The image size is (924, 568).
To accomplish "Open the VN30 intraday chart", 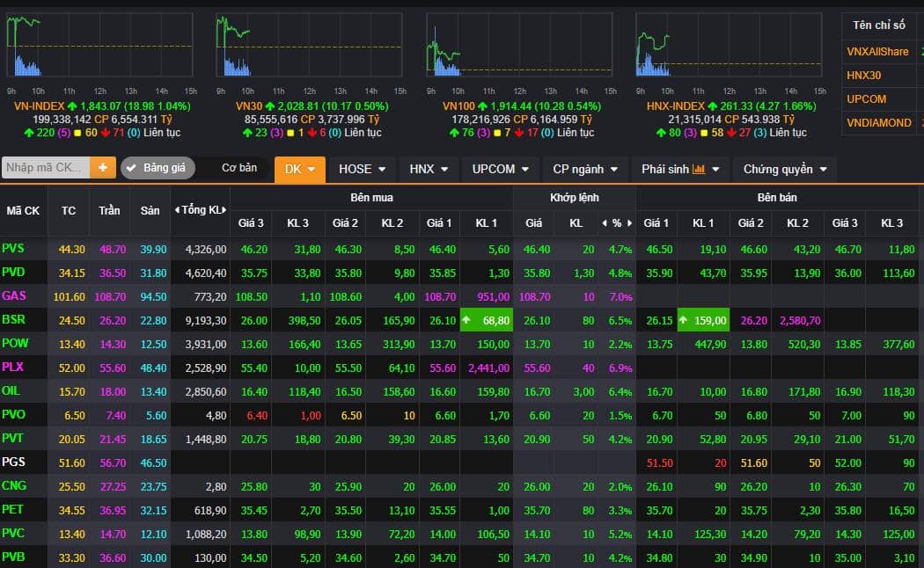I will coord(310,46).
